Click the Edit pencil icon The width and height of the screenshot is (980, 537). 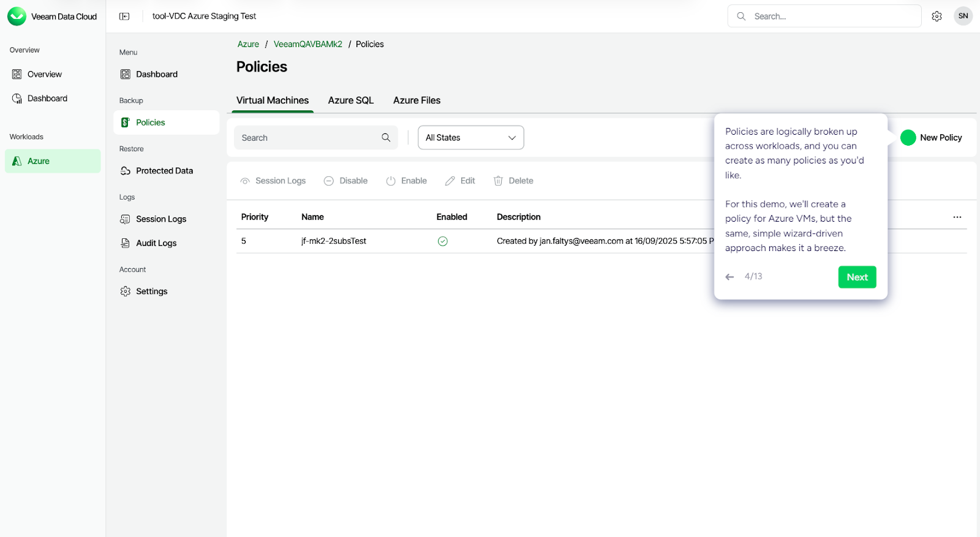click(x=450, y=181)
